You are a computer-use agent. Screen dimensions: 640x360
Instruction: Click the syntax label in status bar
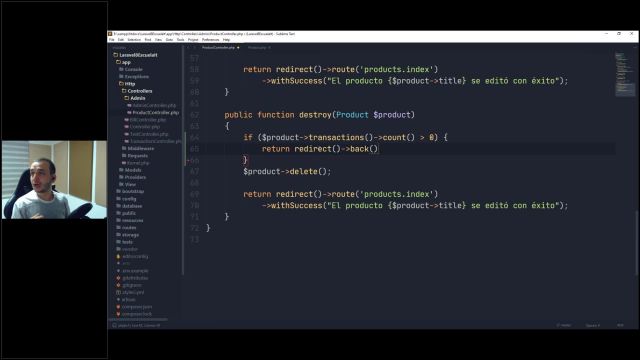pyautogui.click(x=620, y=326)
